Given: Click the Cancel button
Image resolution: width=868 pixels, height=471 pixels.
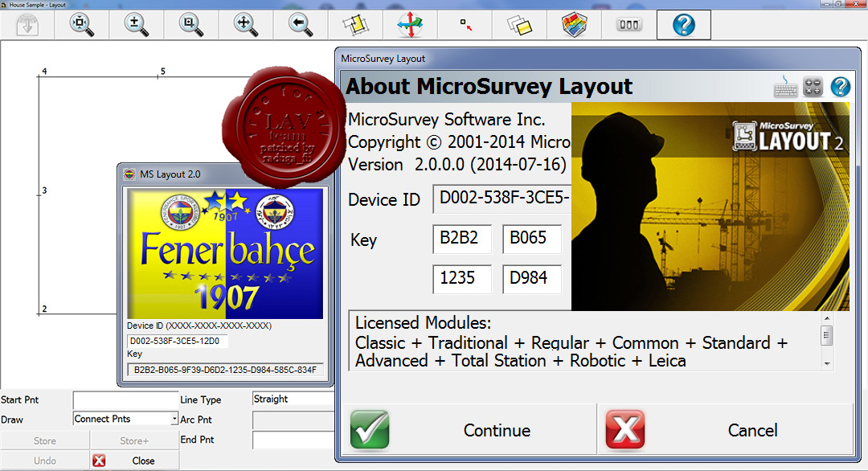Looking at the screenshot, I should click(x=727, y=429).
